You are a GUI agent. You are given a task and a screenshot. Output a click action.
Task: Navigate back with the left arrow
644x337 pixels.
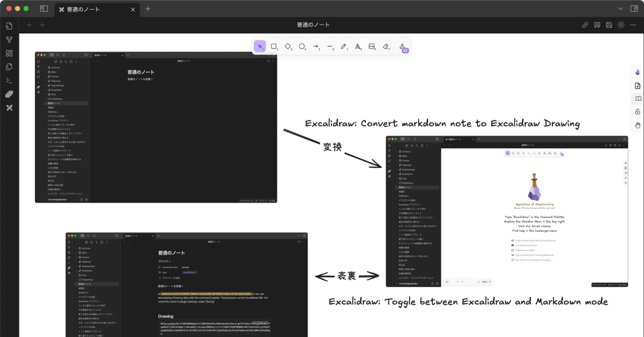[30, 25]
